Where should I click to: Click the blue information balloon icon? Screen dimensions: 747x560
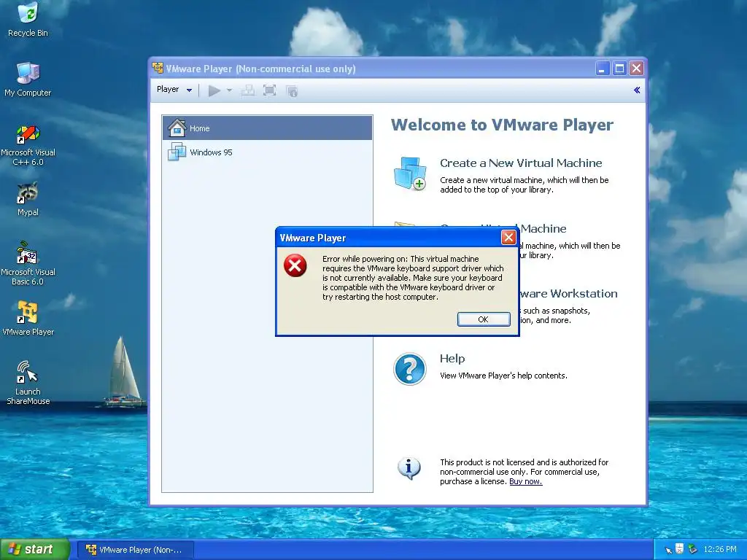[x=409, y=468]
